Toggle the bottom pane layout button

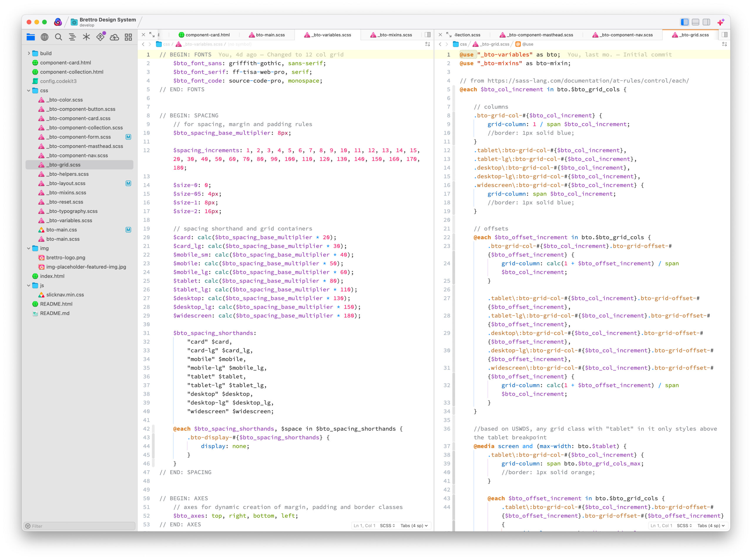(695, 22)
